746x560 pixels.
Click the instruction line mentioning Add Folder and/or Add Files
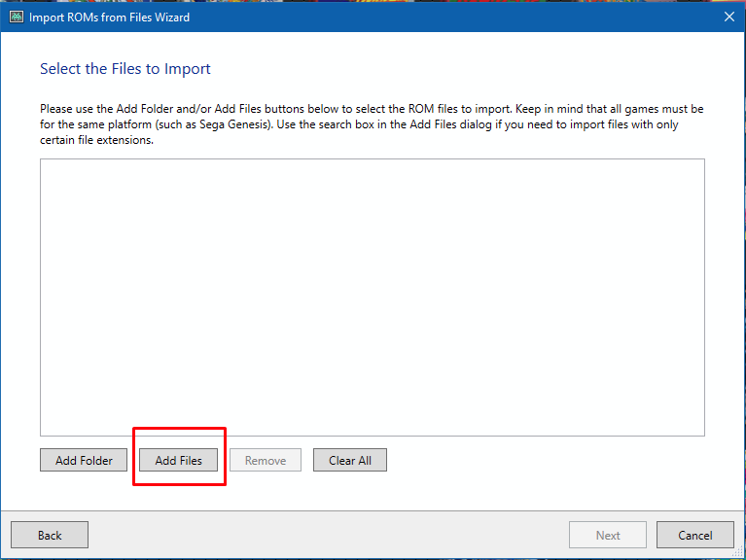372,109
